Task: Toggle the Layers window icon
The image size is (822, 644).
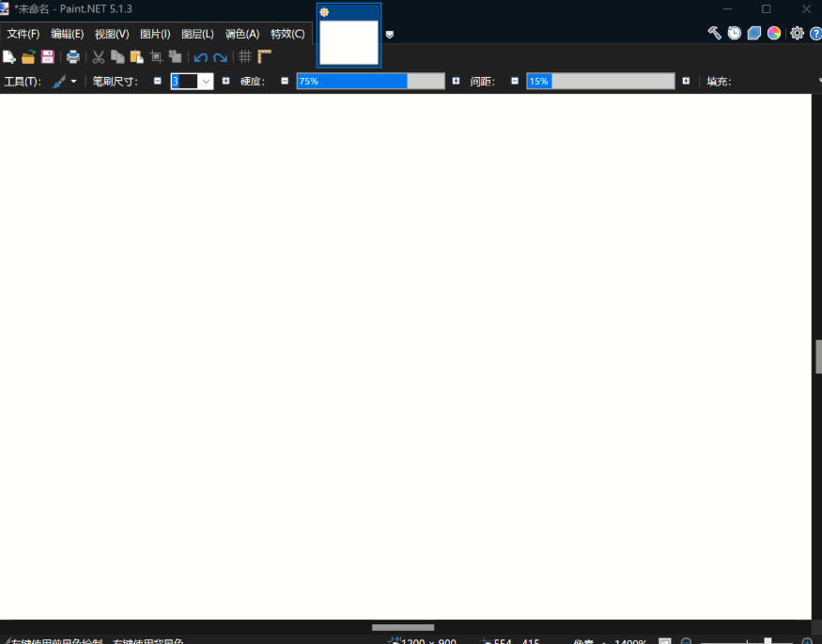Action: click(753, 33)
